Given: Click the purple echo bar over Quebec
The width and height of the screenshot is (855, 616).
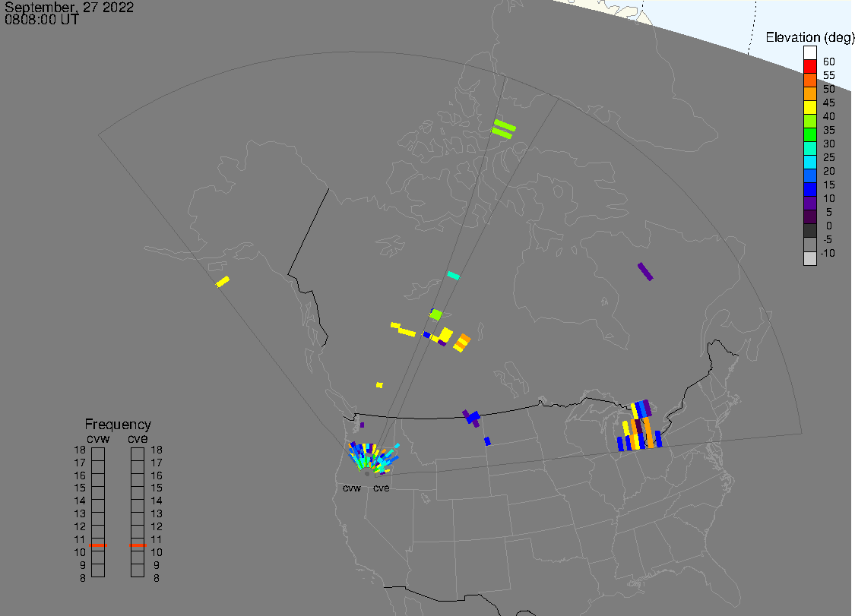Looking at the screenshot, I should [x=645, y=271].
